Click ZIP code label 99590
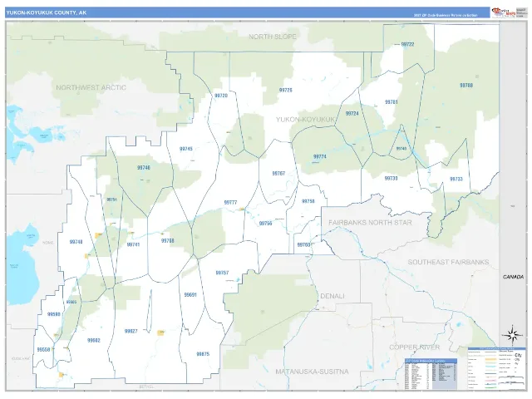 tap(53, 314)
